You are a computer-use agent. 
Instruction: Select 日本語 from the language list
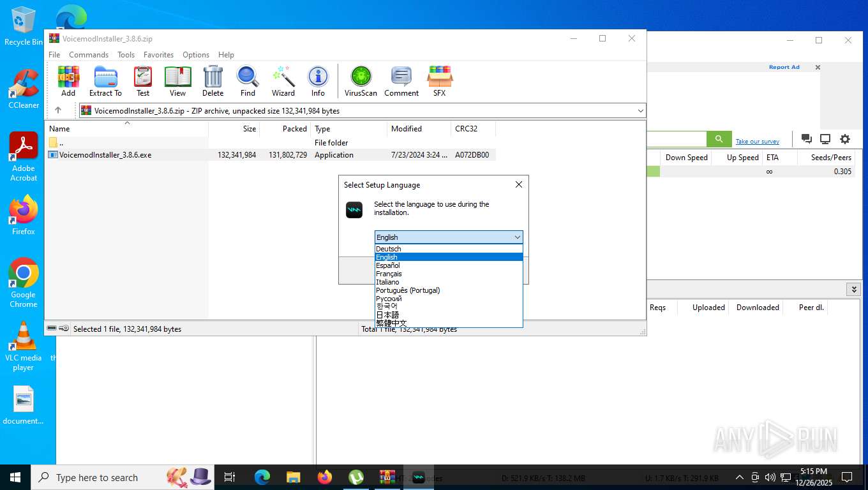tap(449, 315)
